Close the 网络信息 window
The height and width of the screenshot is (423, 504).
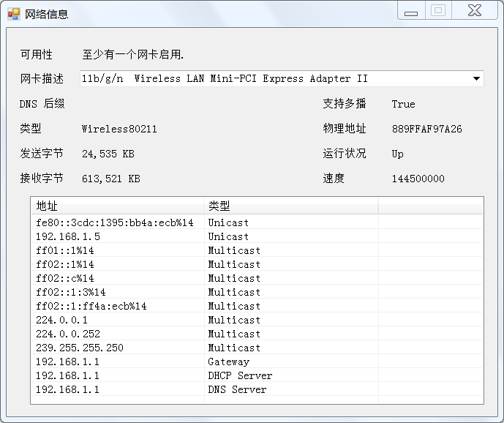pos(475,10)
